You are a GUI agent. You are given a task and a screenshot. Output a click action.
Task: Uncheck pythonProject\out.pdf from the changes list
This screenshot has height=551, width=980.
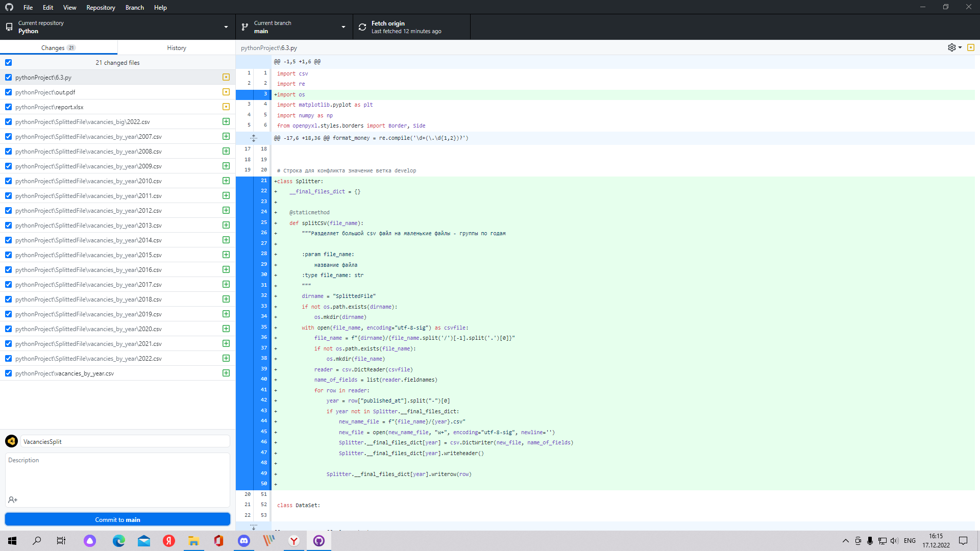tap(8, 92)
